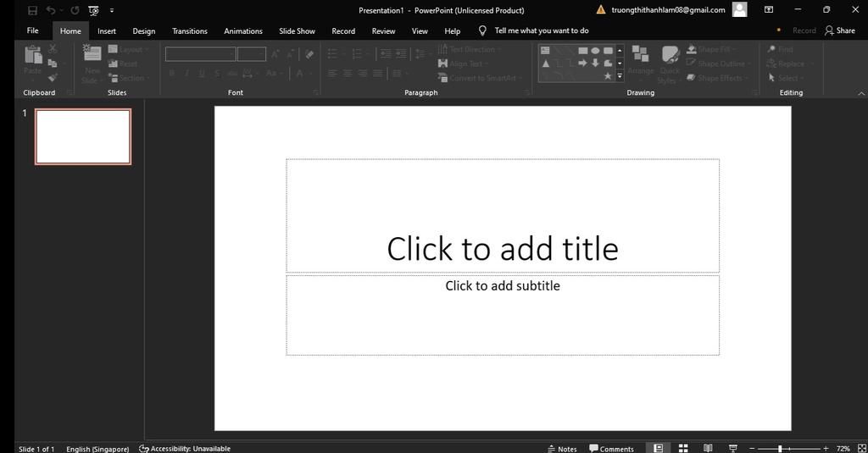Open the account profile picture
This screenshot has width=868, height=453.
(x=739, y=9)
